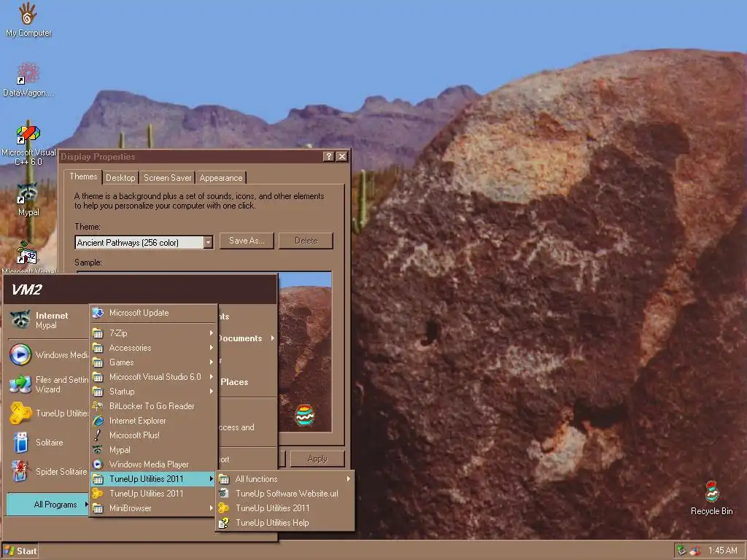Click the Save As... button
747x560 pixels.
(247, 241)
